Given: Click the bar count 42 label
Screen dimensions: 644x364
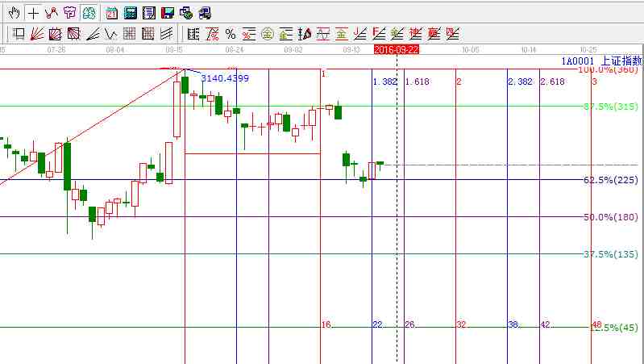Looking at the screenshot, I should (x=546, y=325).
